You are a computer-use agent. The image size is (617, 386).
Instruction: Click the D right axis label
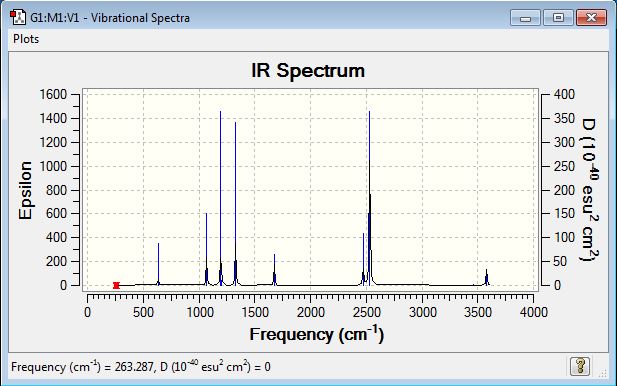point(589,190)
